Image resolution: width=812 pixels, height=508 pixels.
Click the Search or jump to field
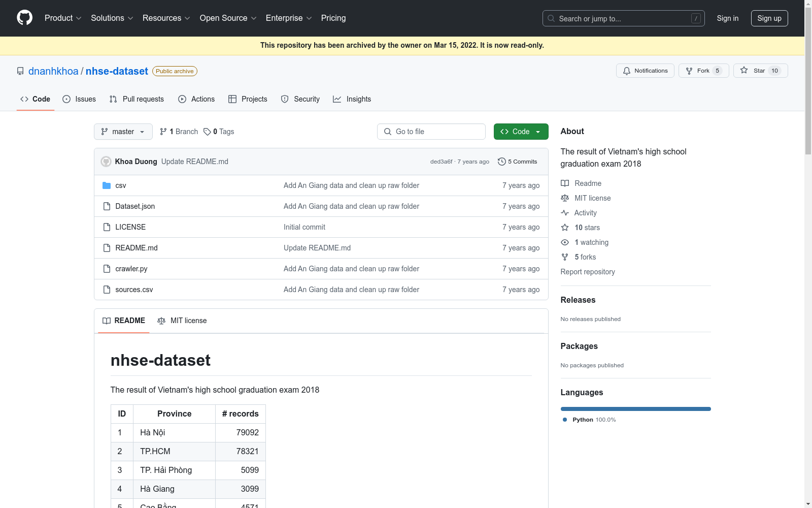624,18
